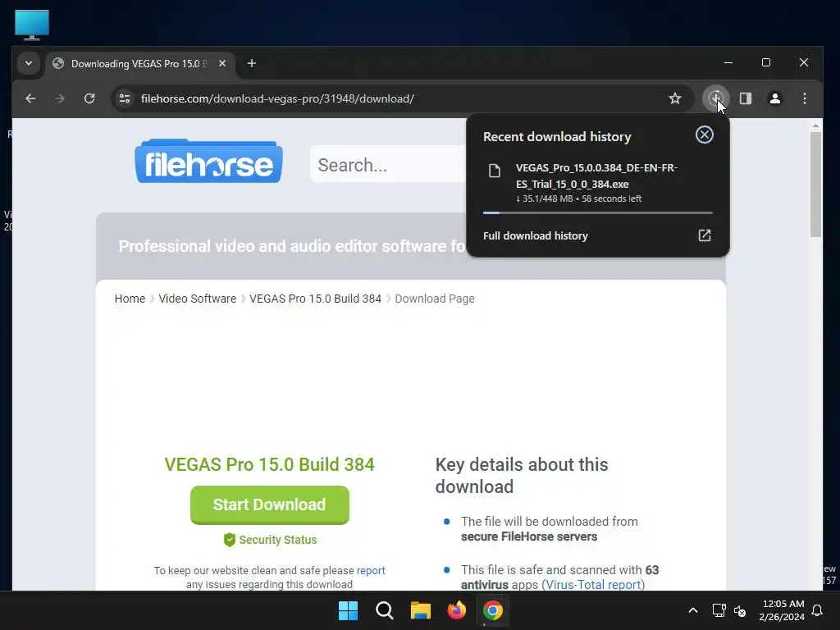View site information icon in address bar

pos(125,98)
